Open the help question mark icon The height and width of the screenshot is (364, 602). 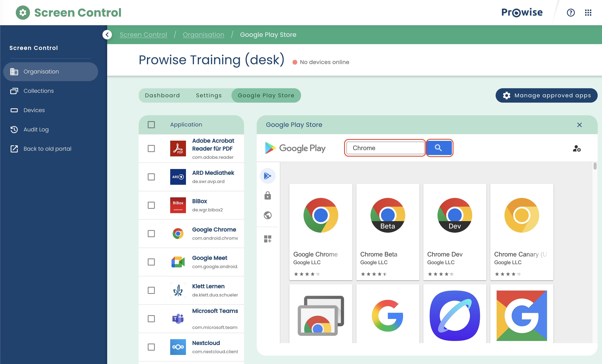click(x=570, y=12)
